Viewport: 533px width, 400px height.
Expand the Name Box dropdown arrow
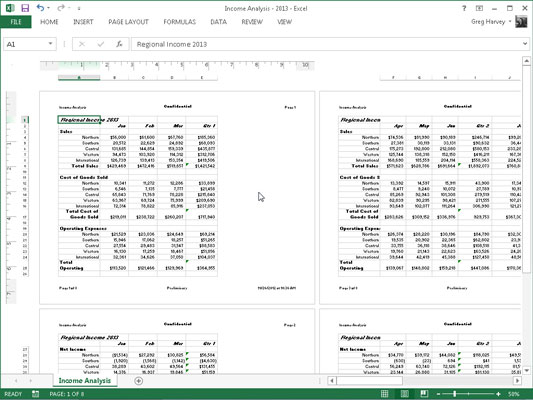coord(50,44)
